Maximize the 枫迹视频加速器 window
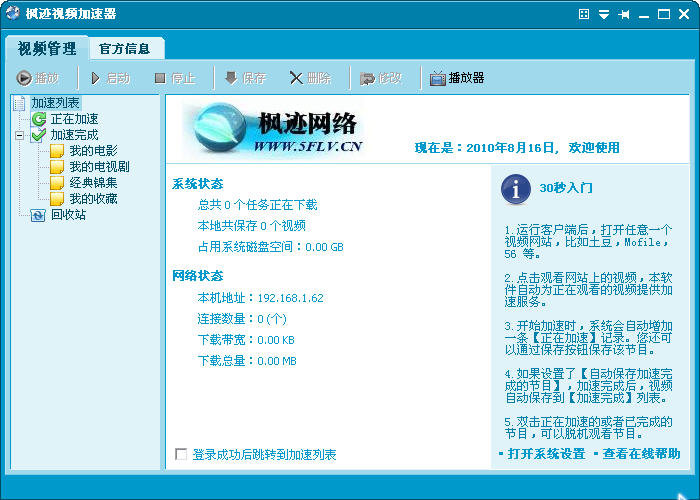 click(x=664, y=14)
